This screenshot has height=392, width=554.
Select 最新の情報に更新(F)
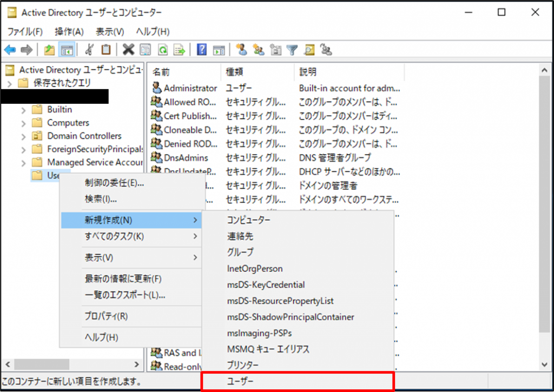pyautogui.click(x=131, y=278)
